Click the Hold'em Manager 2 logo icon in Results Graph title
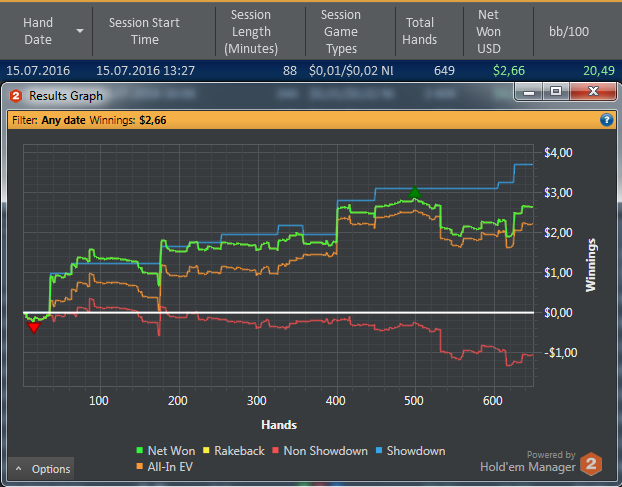 pos(16,96)
